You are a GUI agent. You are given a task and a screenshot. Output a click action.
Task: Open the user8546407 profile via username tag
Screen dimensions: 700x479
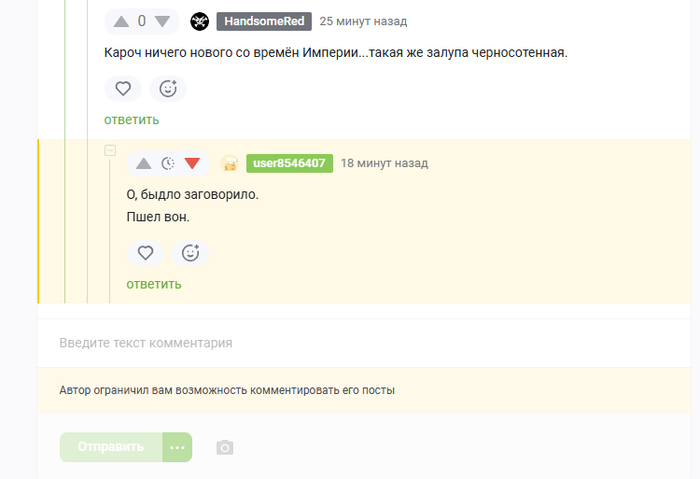[289, 163]
